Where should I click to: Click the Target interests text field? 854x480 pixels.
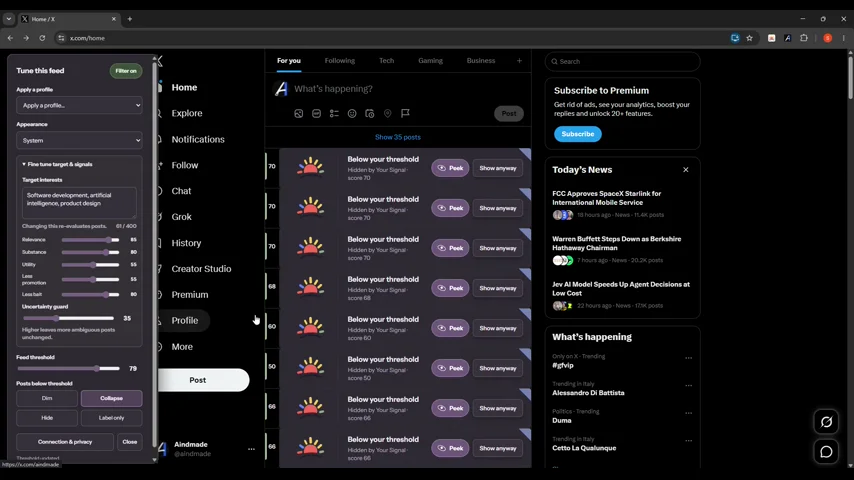coord(80,202)
